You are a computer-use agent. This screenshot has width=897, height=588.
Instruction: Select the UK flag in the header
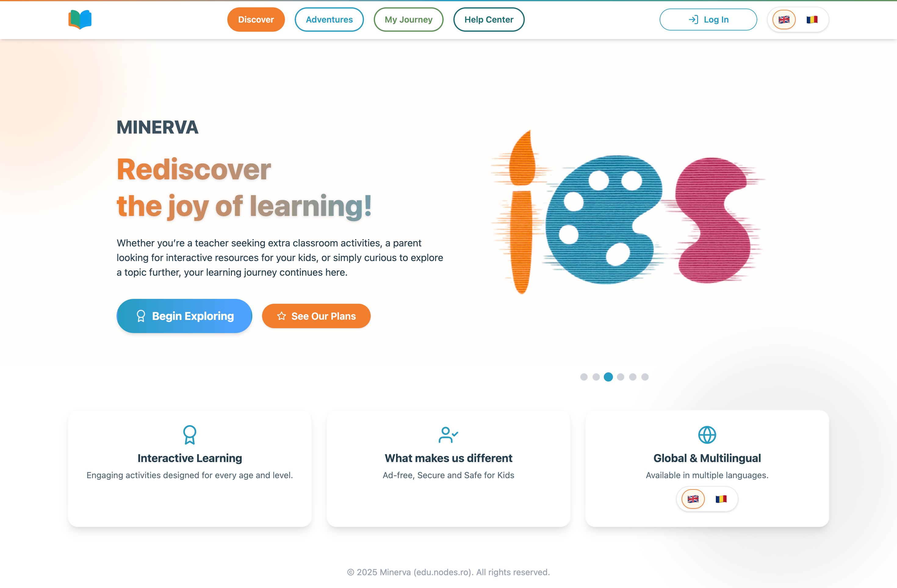click(x=784, y=20)
